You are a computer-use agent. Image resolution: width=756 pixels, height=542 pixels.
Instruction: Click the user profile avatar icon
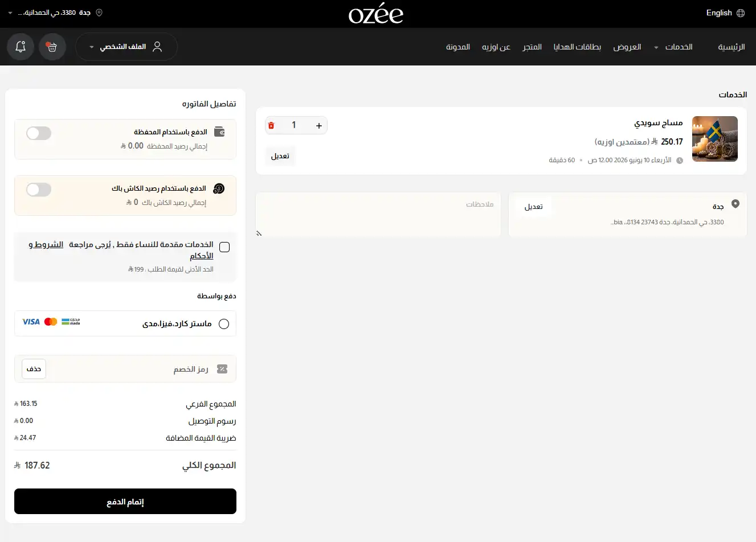tap(157, 47)
